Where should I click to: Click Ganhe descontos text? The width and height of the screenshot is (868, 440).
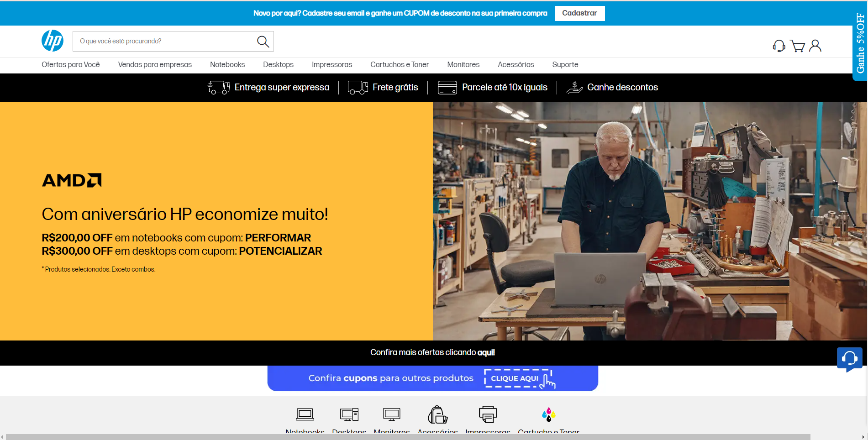[622, 87]
